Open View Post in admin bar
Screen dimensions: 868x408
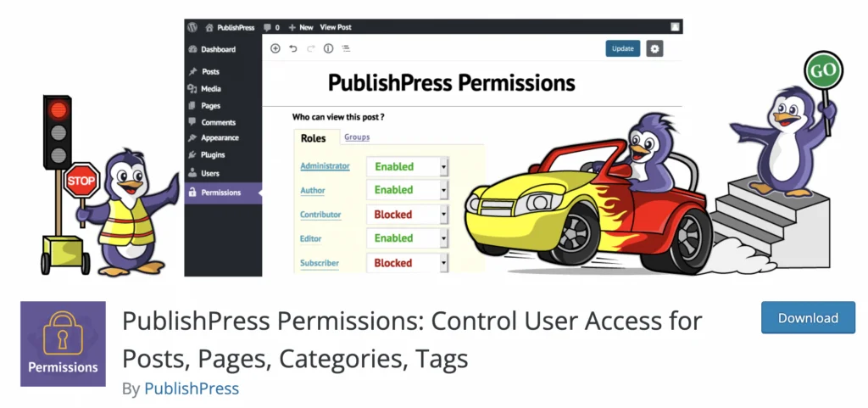pyautogui.click(x=336, y=27)
